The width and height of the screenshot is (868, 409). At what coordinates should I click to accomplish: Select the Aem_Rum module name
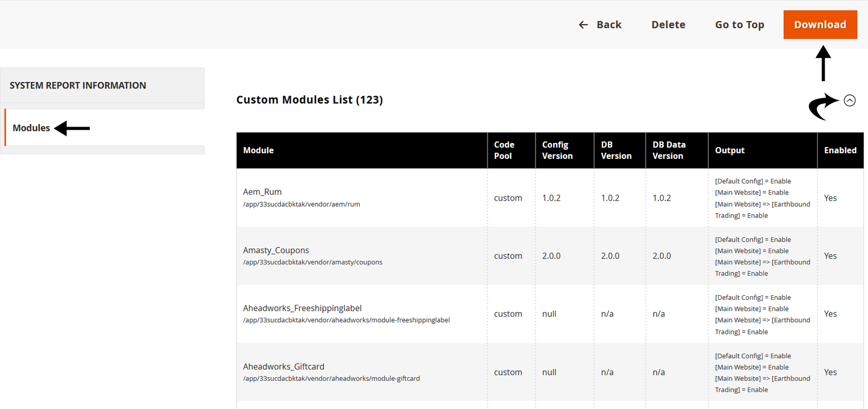click(x=262, y=191)
